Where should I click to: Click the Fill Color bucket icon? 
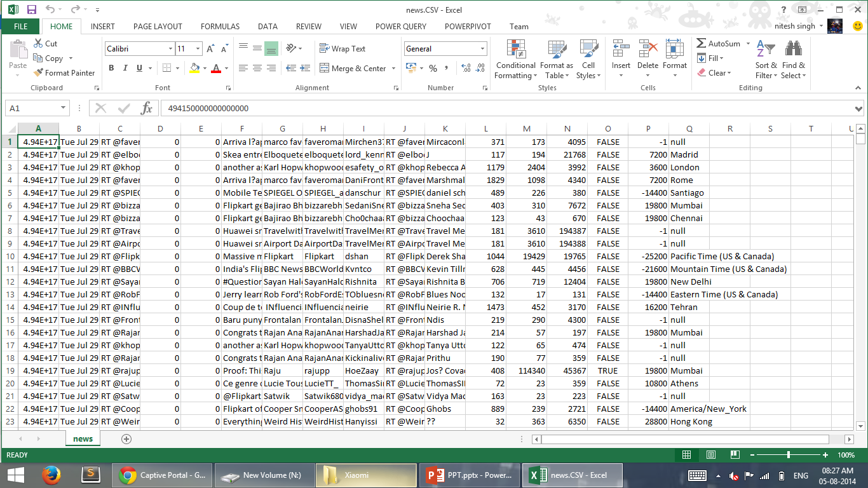click(x=195, y=69)
